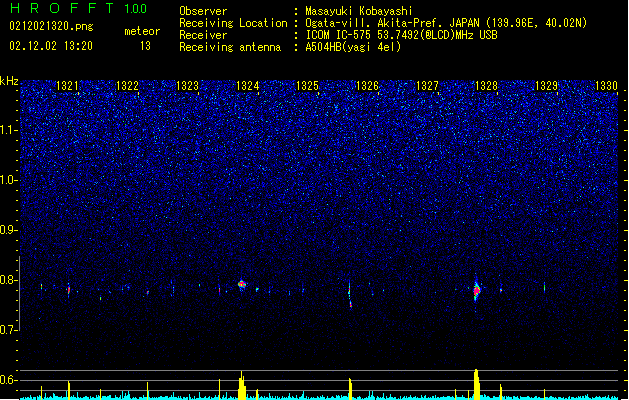Click the 1.0 frequency axis label

[8, 180]
